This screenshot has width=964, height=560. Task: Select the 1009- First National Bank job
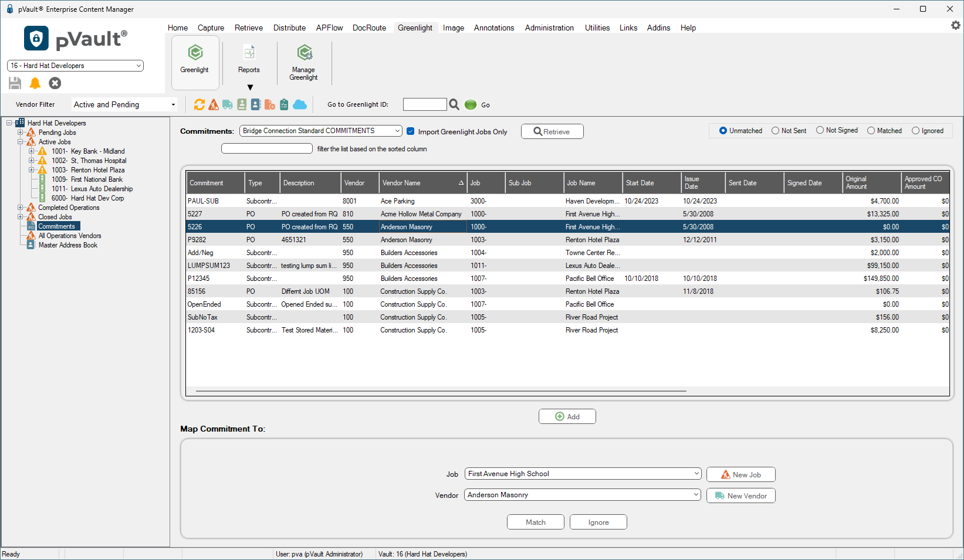point(87,179)
